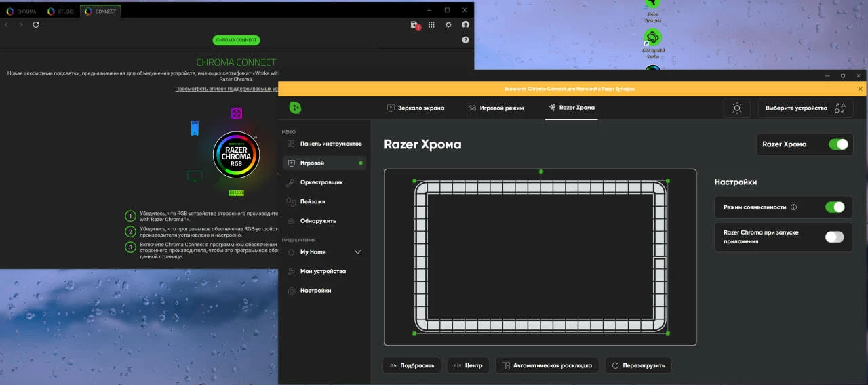Select the CONNECT tab in Razer Synapse
The width and height of the screenshot is (868, 385).
pos(100,11)
